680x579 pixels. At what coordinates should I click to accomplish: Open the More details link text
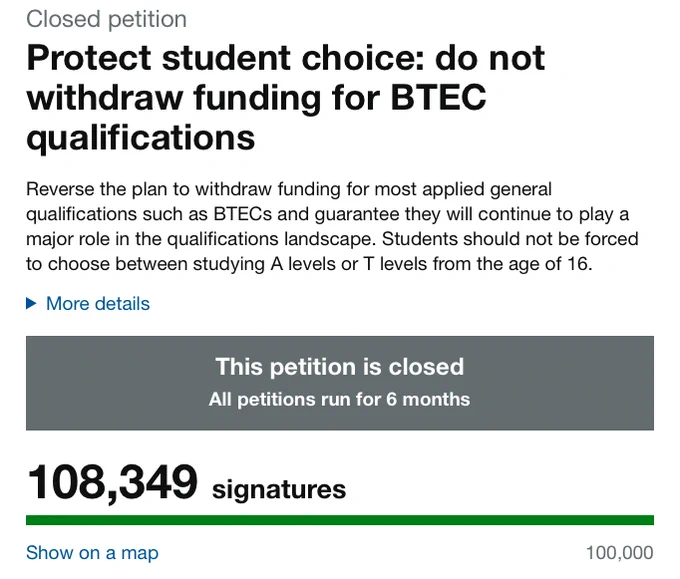[98, 304]
